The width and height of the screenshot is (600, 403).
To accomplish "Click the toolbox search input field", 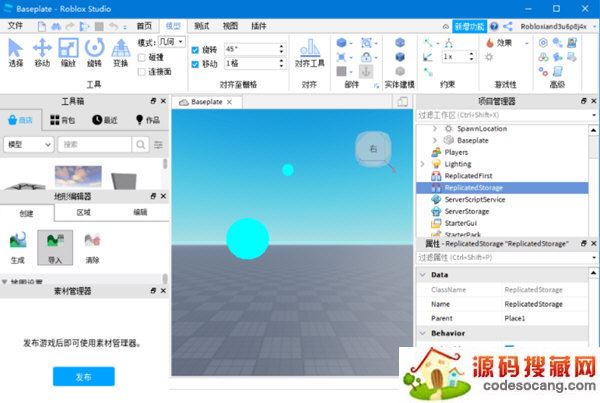I will pos(95,144).
